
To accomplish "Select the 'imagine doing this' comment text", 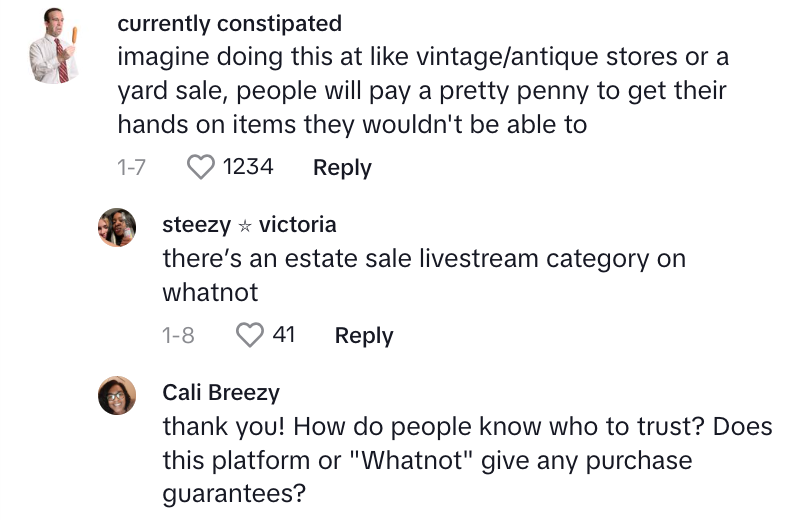I will [x=423, y=91].
